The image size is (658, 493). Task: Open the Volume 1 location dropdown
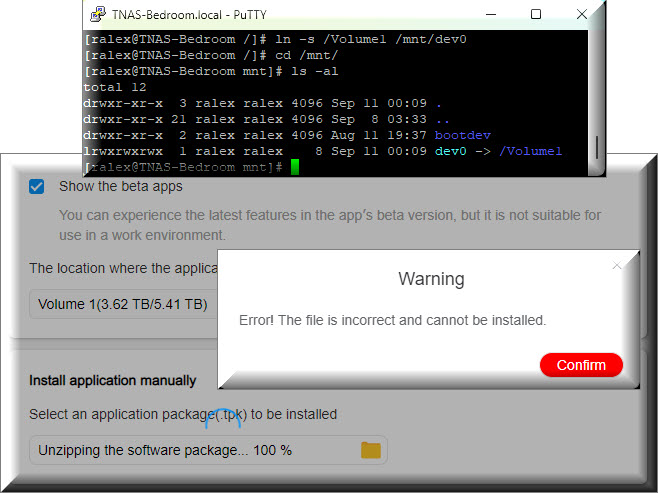tap(124, 304)
